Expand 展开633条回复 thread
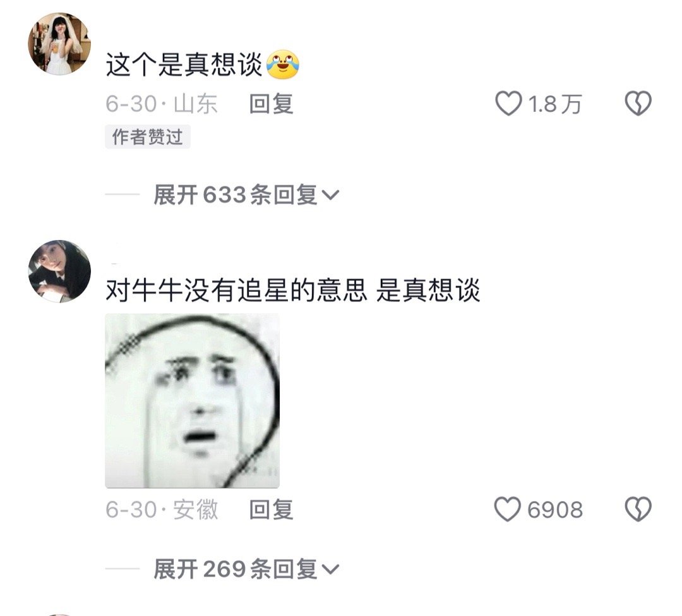682x616 pixels. coord(246,195)
